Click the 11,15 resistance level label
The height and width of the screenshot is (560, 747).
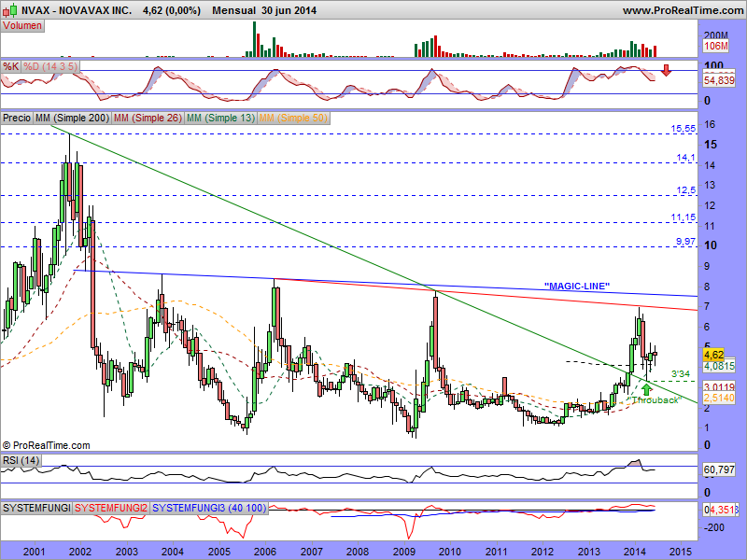[684, 217]
